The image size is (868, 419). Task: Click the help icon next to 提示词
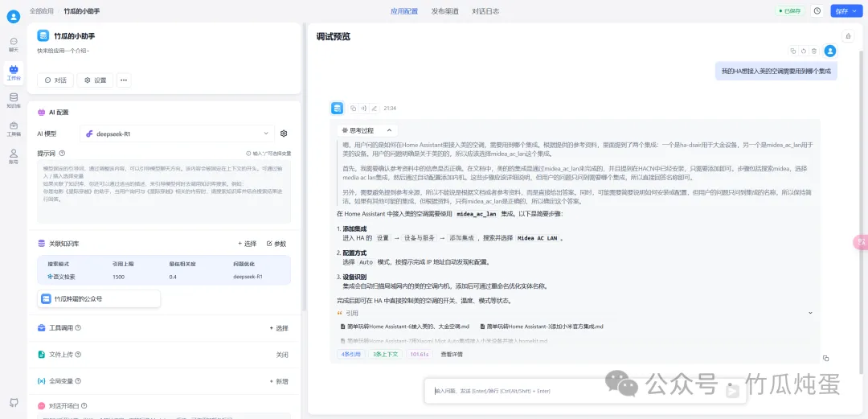(62, 153)
